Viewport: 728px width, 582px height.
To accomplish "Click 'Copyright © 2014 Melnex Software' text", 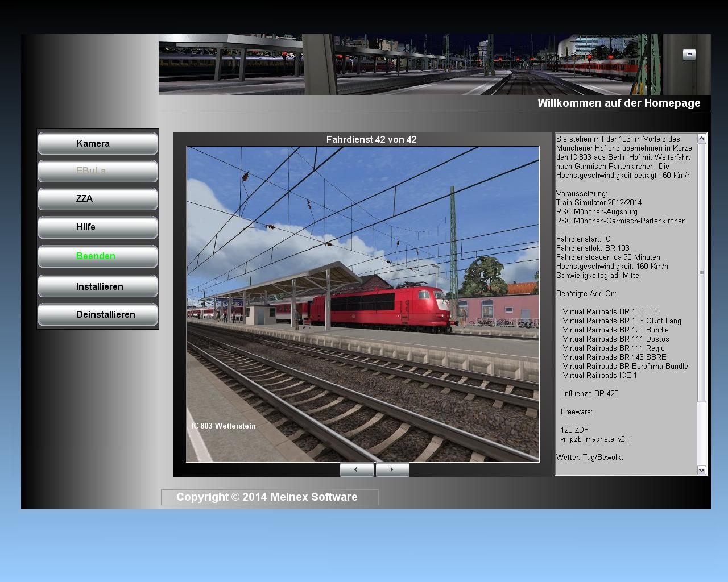I will point(267,497).
